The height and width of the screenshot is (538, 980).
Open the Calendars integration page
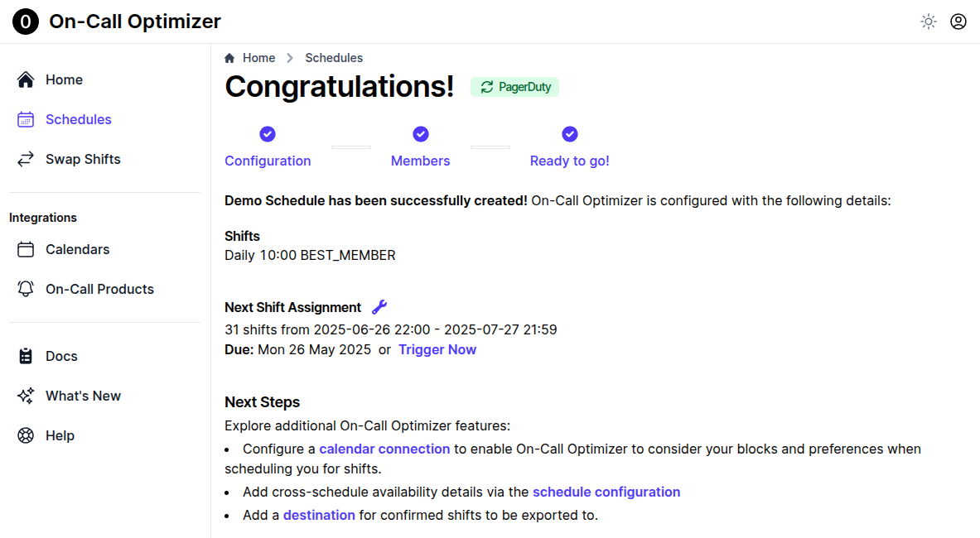pyautogui.click(x=77, y=249)
